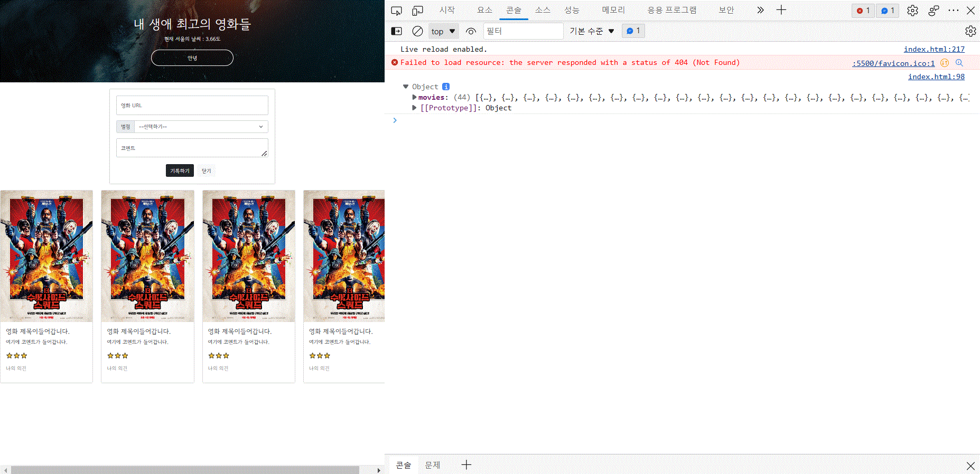
Task: Click the blue issues count badge in top bar
Action: click(888, 11)
